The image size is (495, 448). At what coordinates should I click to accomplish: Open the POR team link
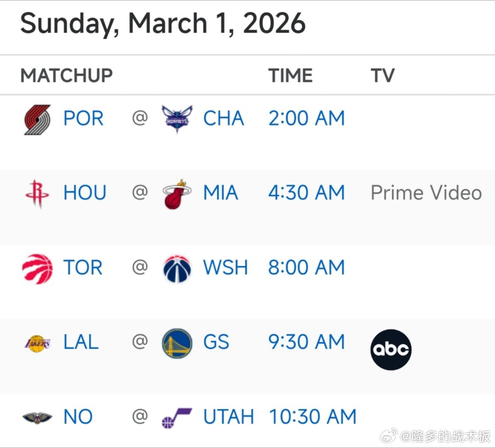pyautogui.click(x=83, y=119)
